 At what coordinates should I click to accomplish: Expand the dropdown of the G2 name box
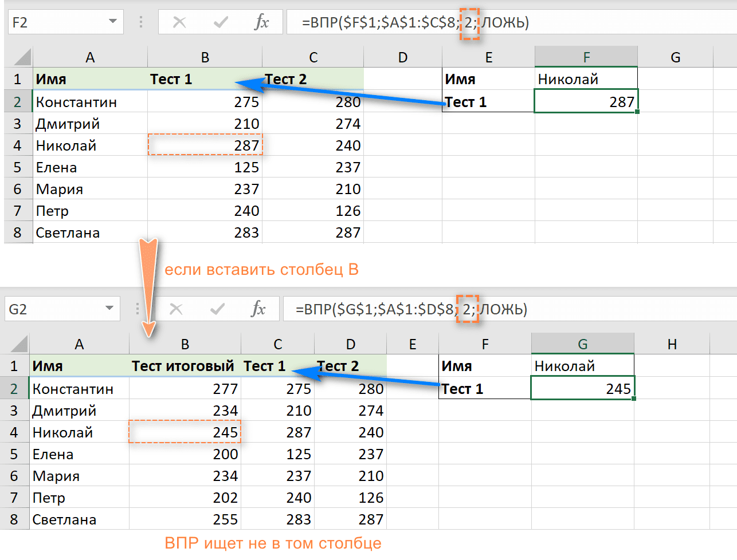coord(109,309)
